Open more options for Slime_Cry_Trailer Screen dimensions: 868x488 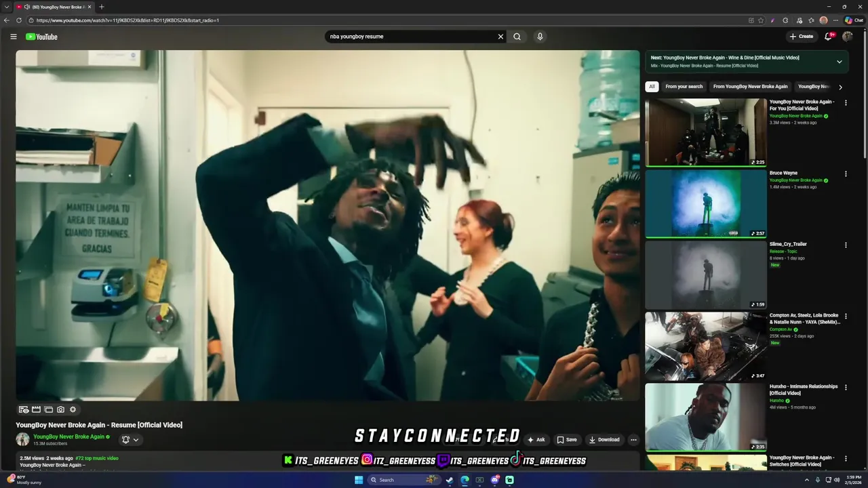[846, 245]
